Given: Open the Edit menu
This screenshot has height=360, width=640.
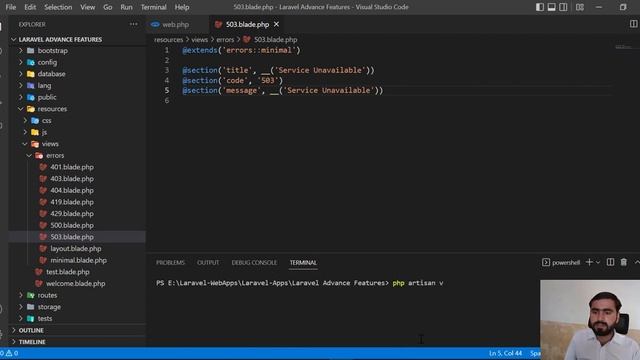Looking at the screenshot, I should click(x=30, y=7).
